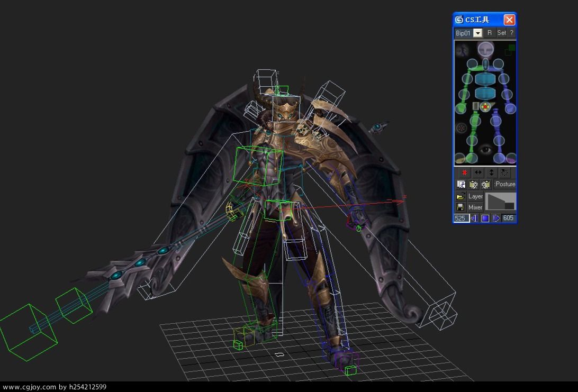Click the 525 start frame field
Viewport: 578px width, 392px height.
460,218
